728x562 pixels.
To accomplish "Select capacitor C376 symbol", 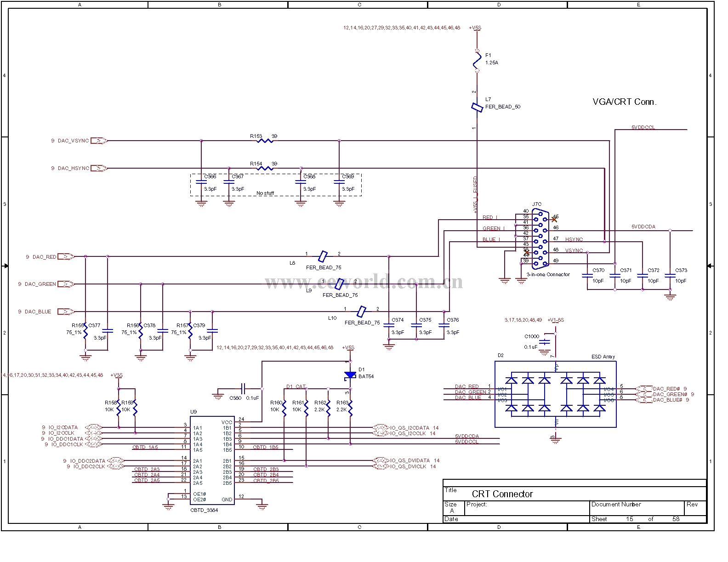I will (444, 325).
